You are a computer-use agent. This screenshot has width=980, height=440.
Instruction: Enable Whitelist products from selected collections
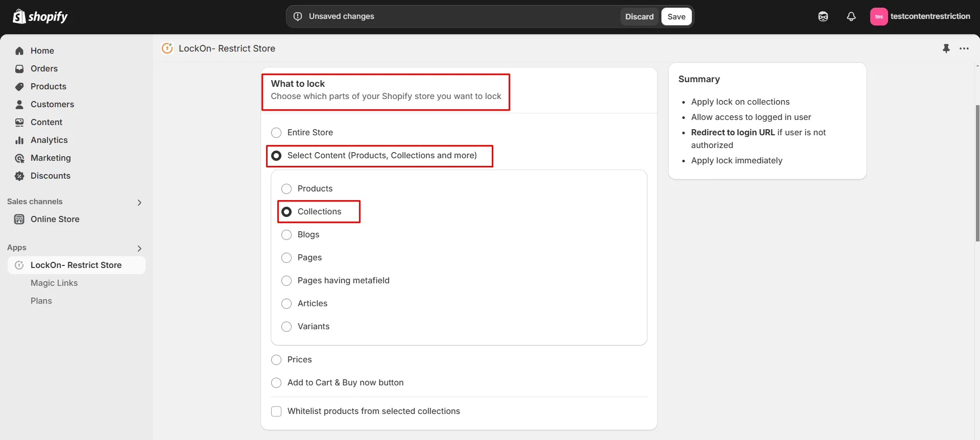coord(276,411)
